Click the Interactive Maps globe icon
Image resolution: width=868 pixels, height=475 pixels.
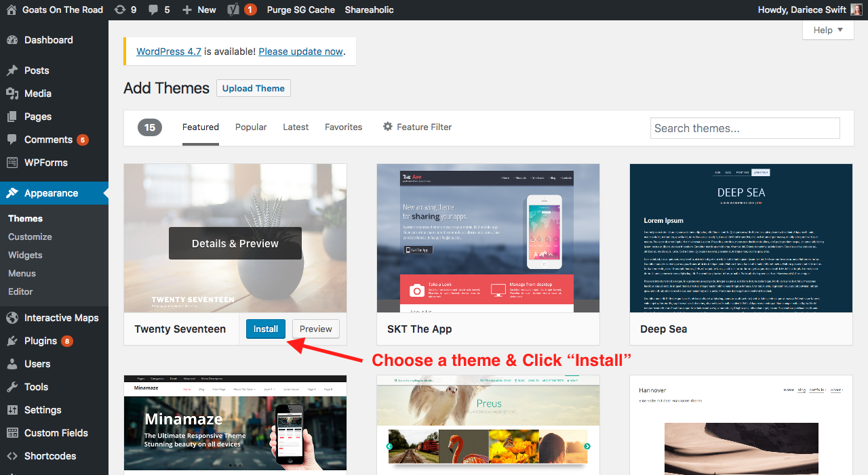point(12,318)
